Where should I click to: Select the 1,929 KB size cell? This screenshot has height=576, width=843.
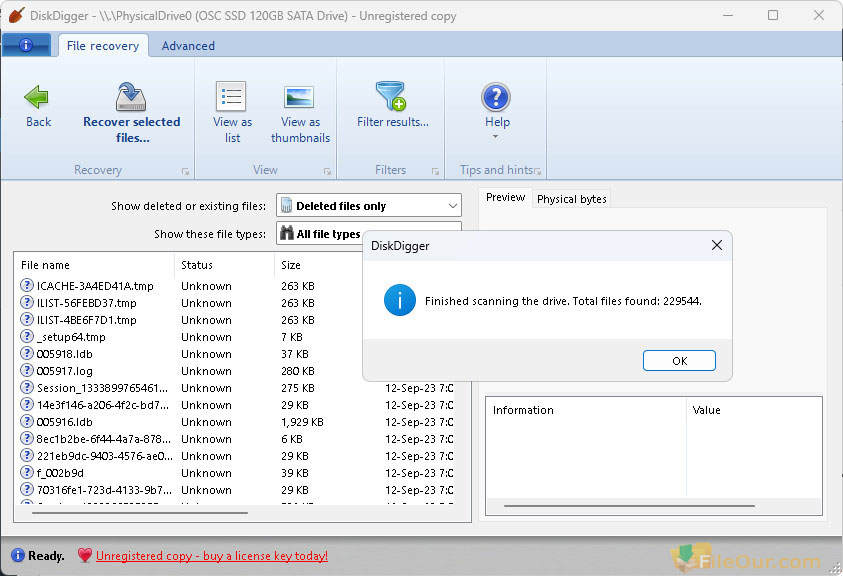coord(302,422)
